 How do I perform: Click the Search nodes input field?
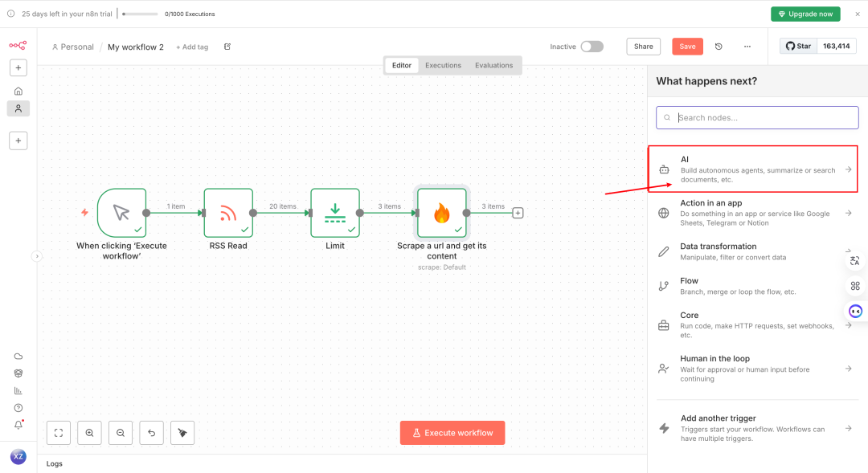click(x=757, y=118)
